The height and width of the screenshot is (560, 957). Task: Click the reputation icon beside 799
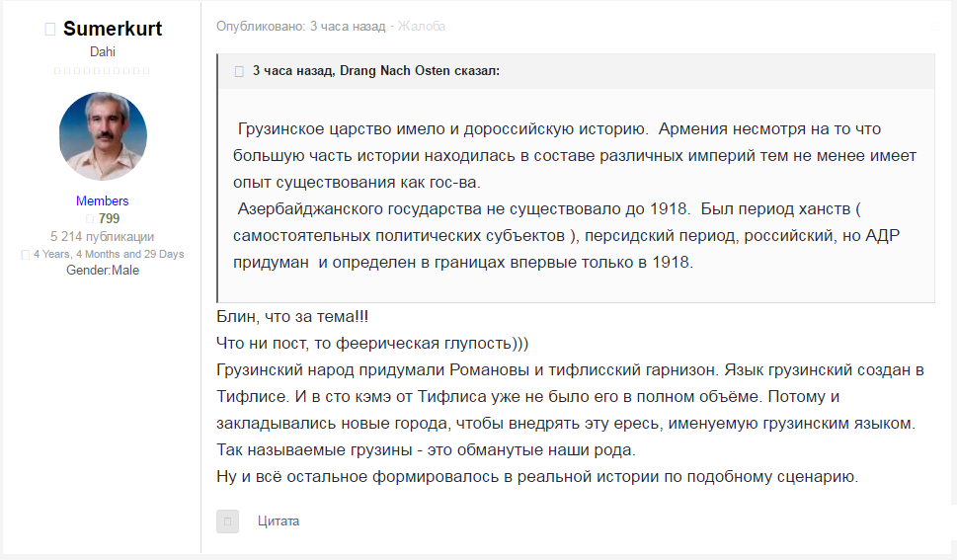[x=89, y=219]
